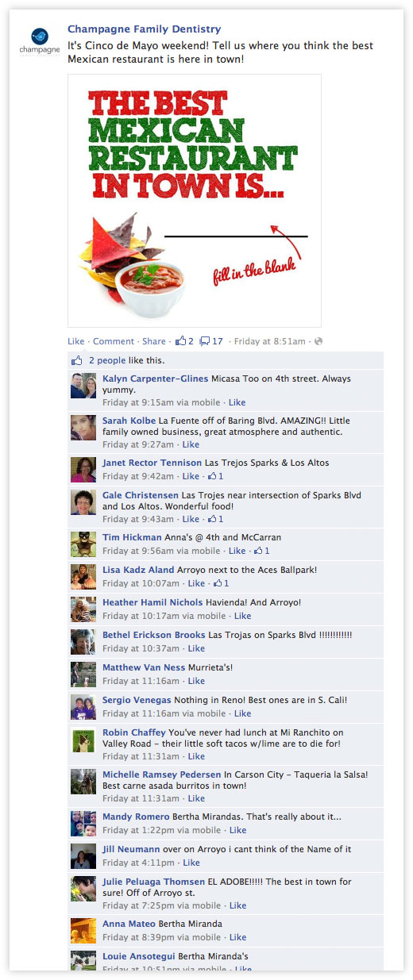This screenshot has height=980, width=413.
Task: Click the globe privacy icon after the timestamp
Action: tap(318, 341)
